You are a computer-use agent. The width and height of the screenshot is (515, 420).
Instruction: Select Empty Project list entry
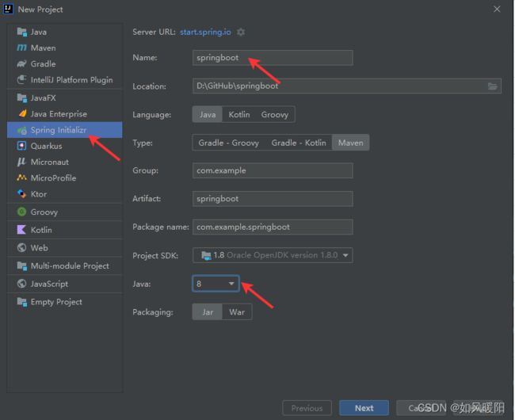(x=65, y=301)
